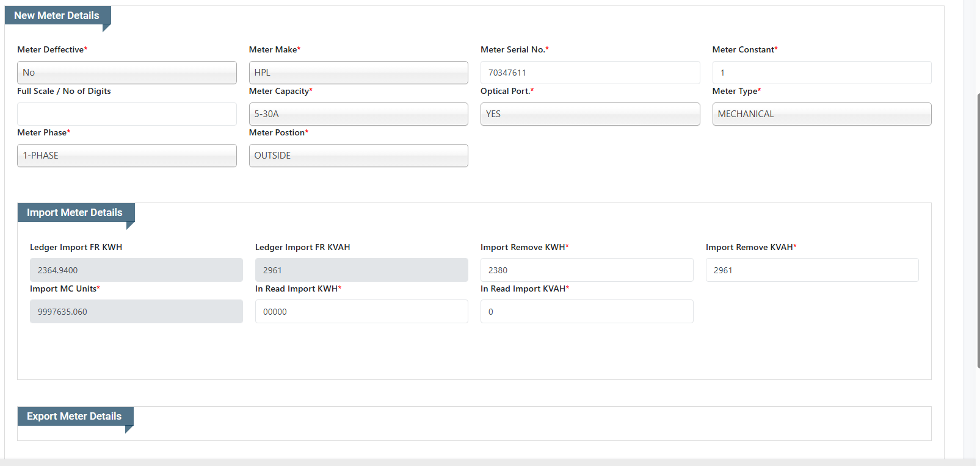This screenshot has height=466, width=980.
Task: Focus the In Read Import KWH field
Action: point(361,312)
